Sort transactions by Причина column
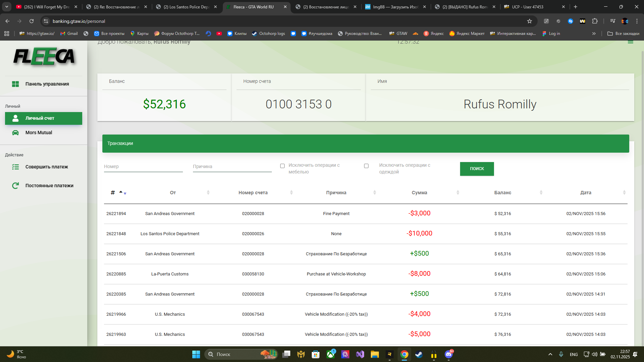This screenshot has width=644, height=362. coord(336,193)
